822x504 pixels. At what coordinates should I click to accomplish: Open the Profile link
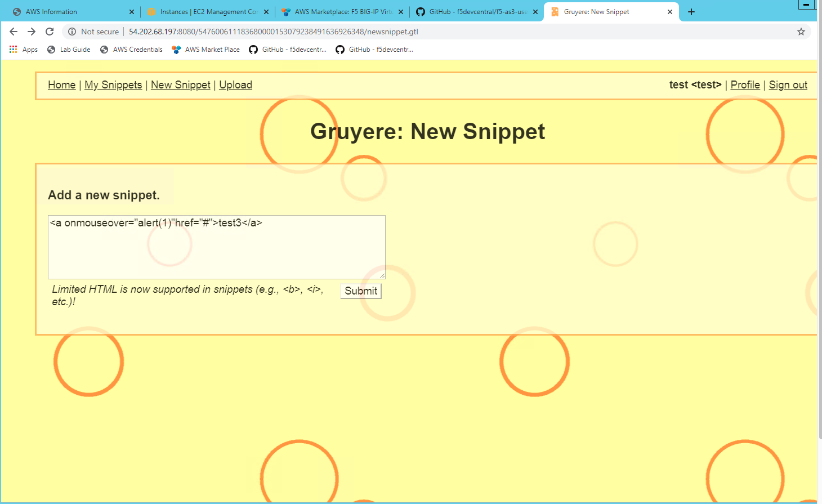click(x=745, y=85)
